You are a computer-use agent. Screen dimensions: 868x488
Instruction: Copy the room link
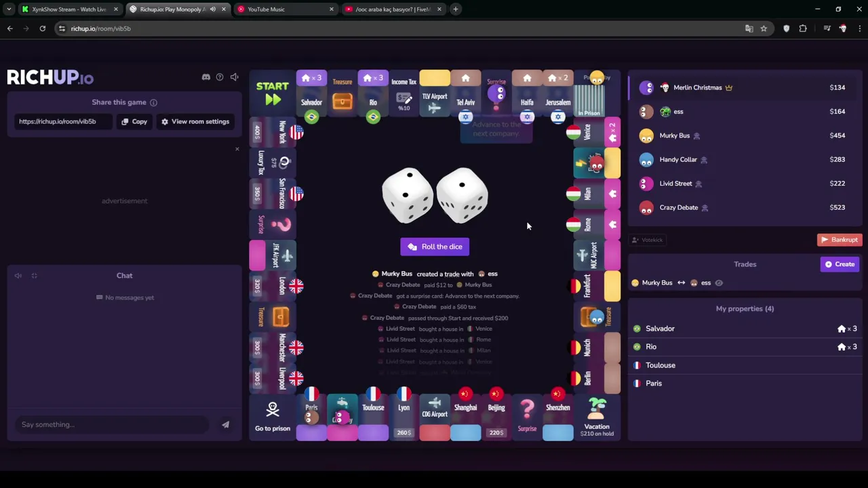(x=134, y=121)
